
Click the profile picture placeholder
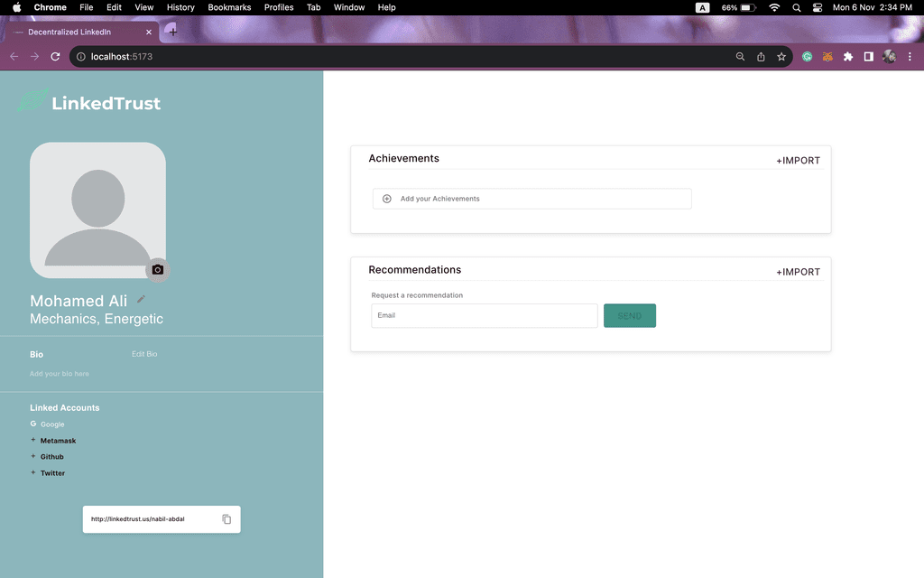[97, 210]
